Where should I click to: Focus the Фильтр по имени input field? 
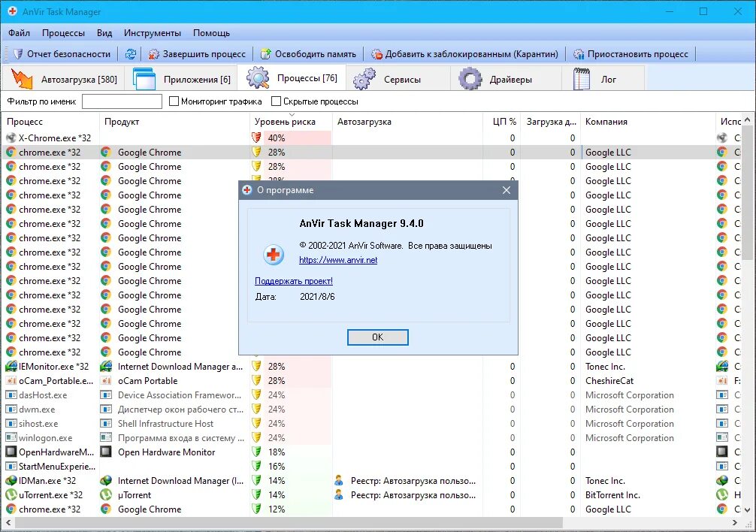[122, 101]
